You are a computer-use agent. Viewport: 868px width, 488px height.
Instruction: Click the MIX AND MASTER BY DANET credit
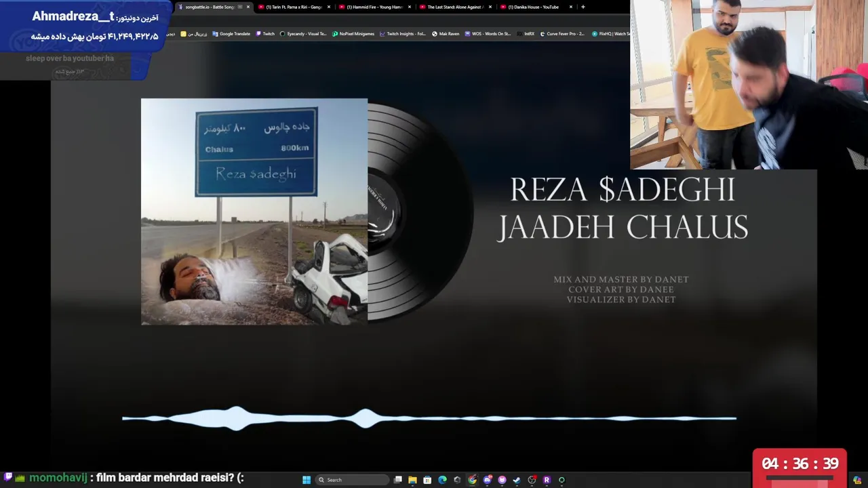[x=621, y=279]
